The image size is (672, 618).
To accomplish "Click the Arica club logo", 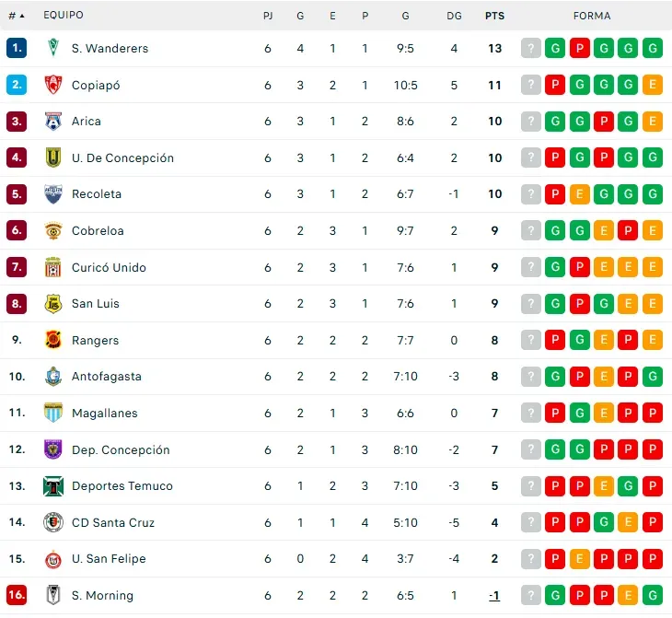I will 53,122.
